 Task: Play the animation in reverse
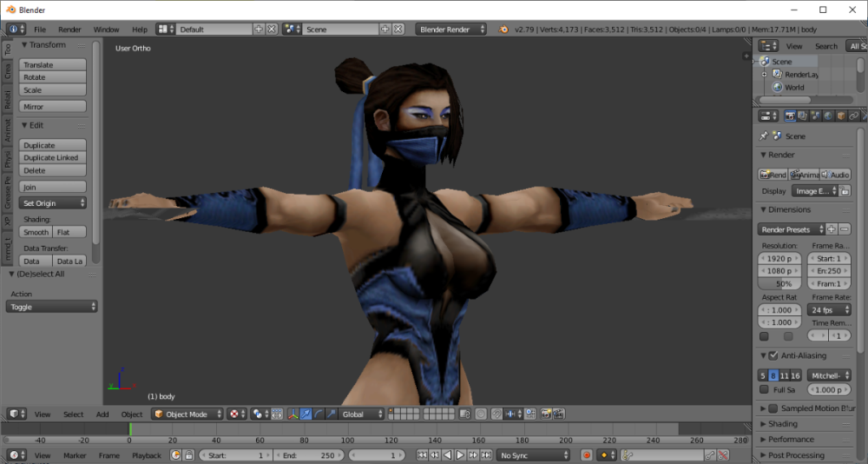[447, 455]
